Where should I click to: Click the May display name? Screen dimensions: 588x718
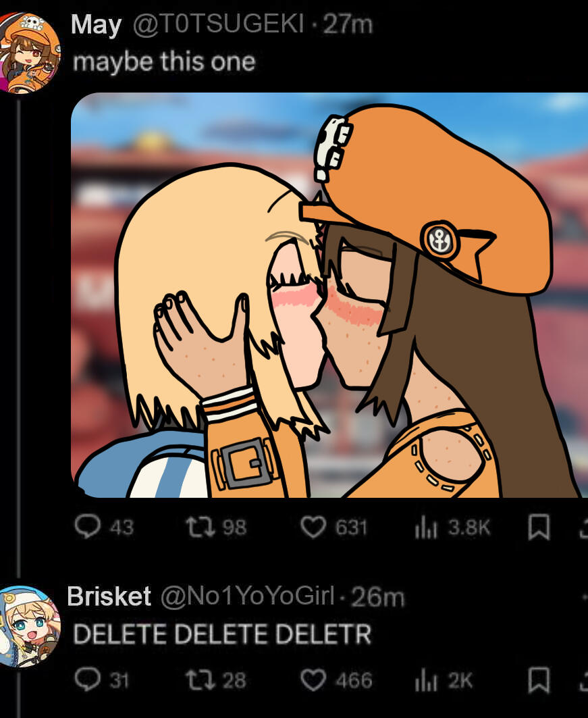click(x=97, y=24)
